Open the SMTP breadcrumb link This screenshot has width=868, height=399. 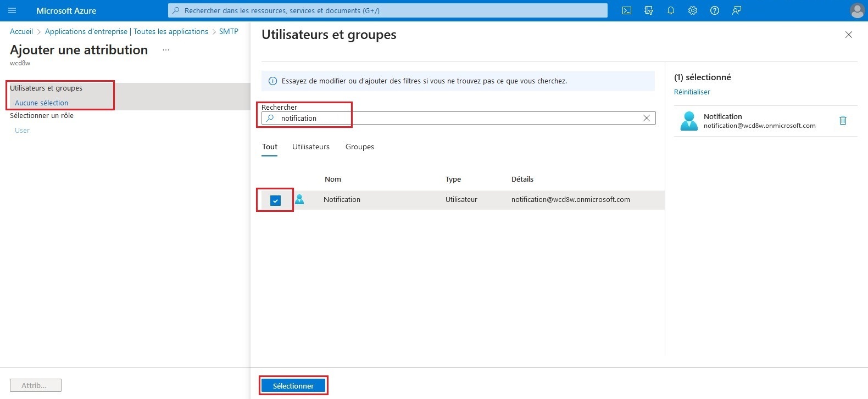coord(229,32)
